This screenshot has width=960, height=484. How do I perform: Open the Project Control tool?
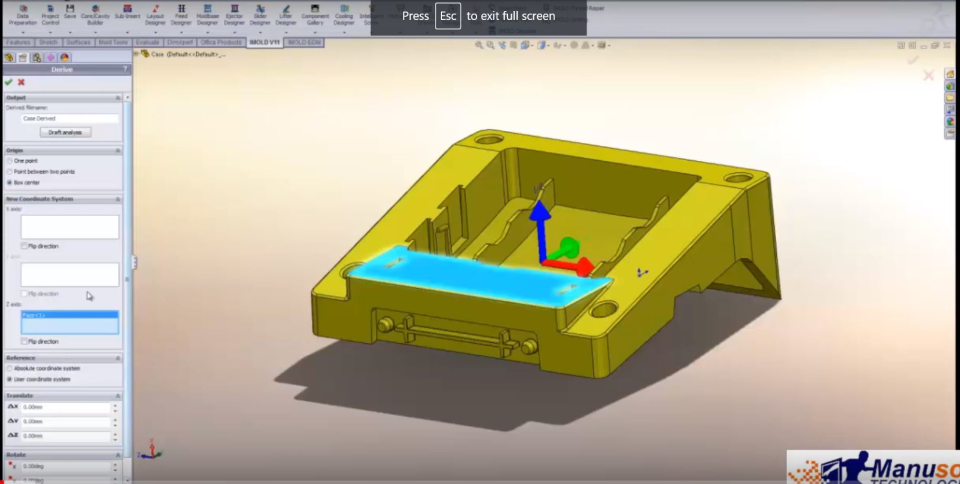pos(50,15)
